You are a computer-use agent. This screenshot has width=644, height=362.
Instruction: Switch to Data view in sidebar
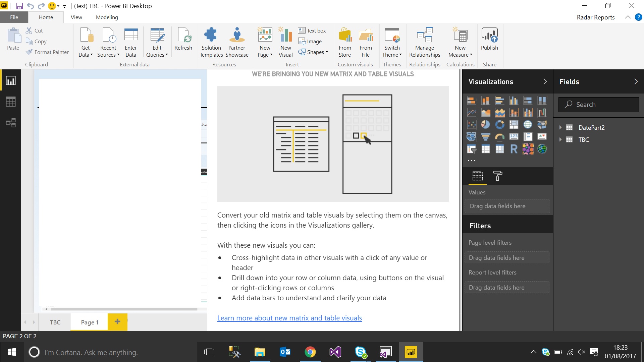pyautogui.click(x=11, y=102)
